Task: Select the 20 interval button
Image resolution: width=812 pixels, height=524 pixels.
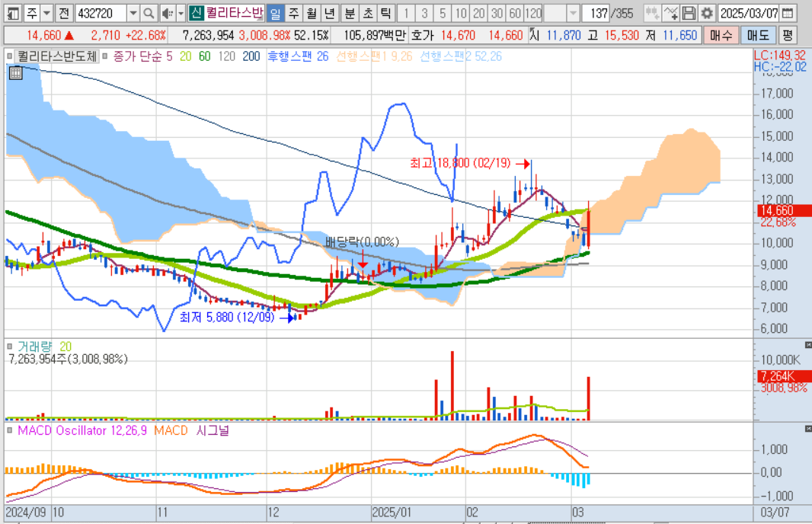Action: pos(479,13)
